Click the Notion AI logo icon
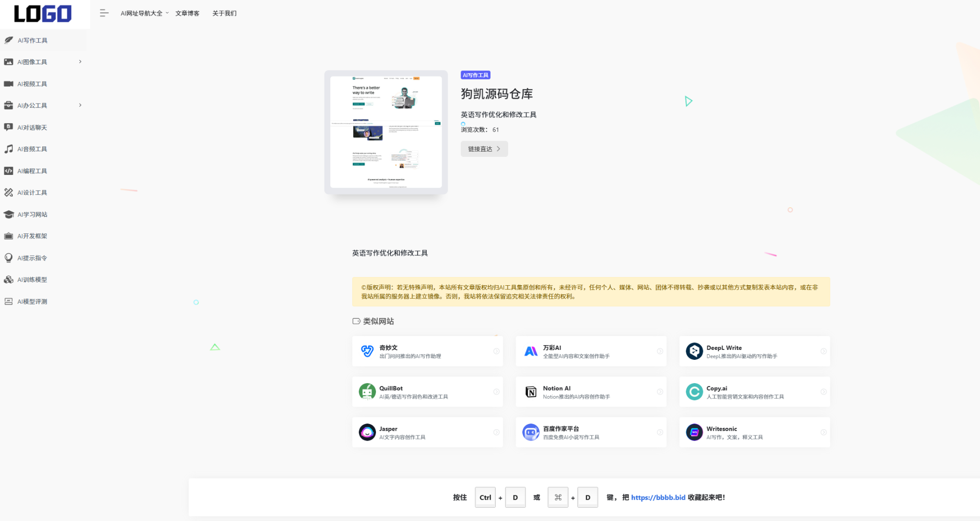 (x=531, y=392)
